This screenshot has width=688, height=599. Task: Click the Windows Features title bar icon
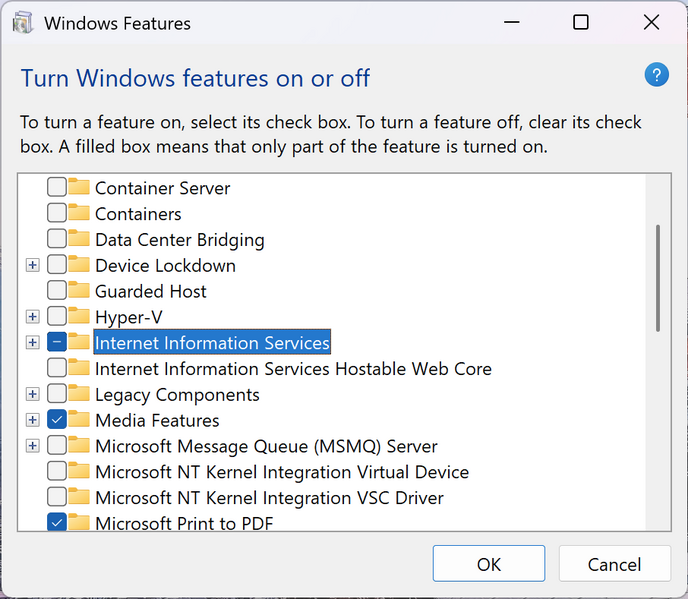click(x=23, y=23)
